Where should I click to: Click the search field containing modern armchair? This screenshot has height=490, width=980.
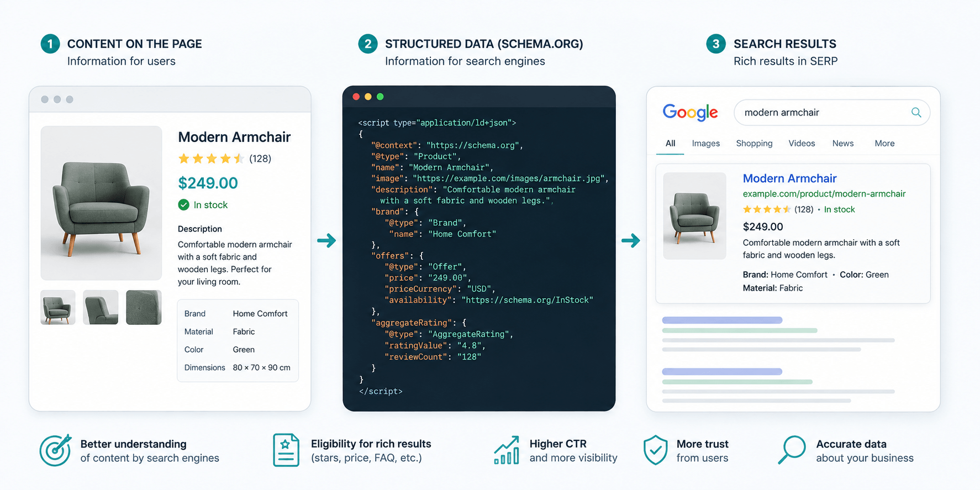832,113
